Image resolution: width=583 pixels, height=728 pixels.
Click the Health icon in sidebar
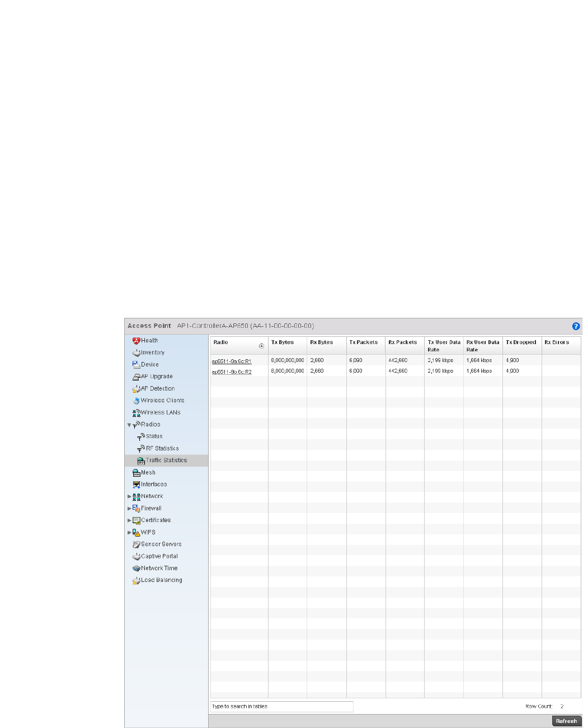136,341
